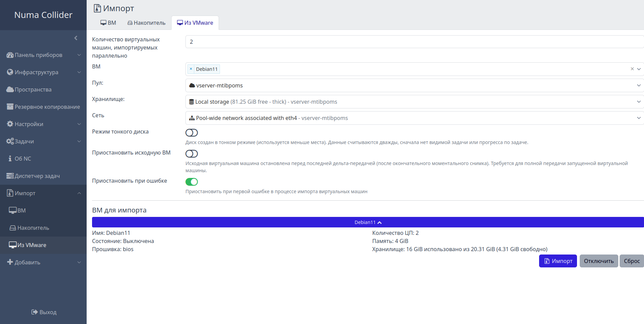
Task: Click the Отключить button
Action: tap(599, 261)
